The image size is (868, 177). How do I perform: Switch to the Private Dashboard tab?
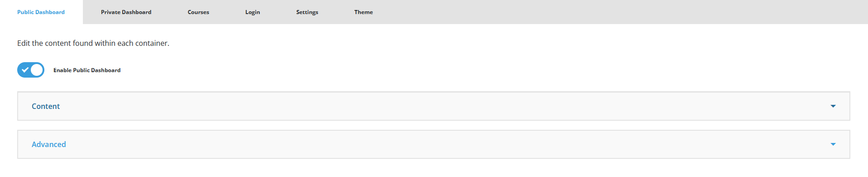coord(126,12)
